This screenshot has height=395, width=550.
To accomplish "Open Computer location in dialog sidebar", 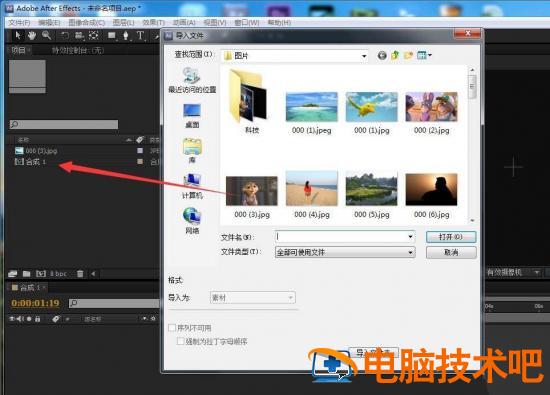I will click(192, 186).
